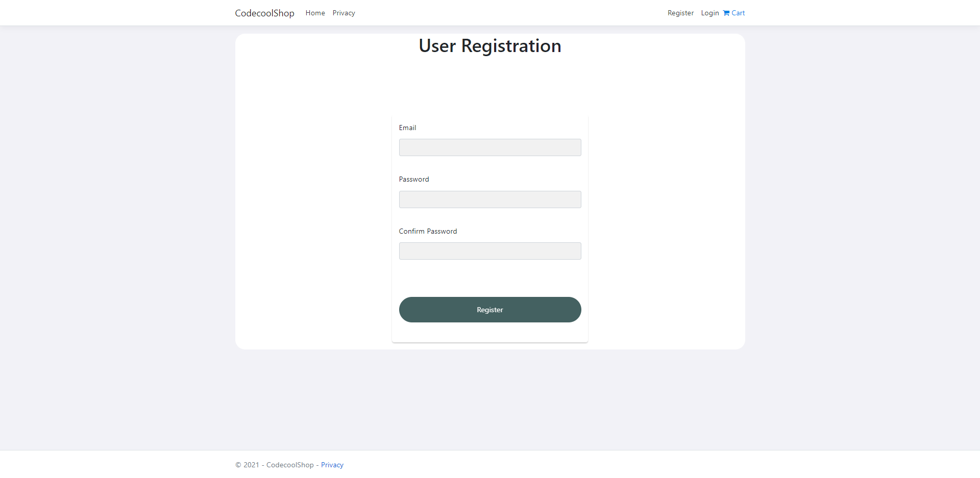The height and width of the screenshot is (478, 980).
Task: Click the Confirm Password label
Action: pos(428,231)
